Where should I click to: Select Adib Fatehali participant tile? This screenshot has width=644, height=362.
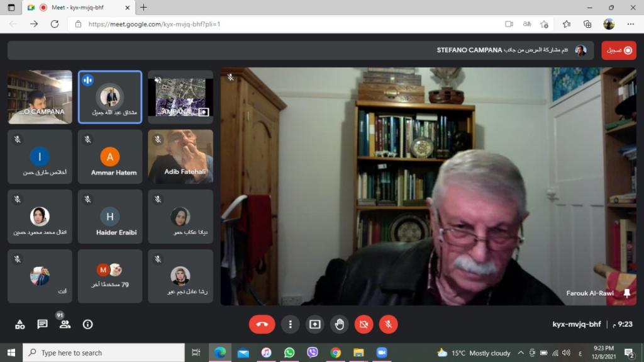pyautogui.click(x=180, y=156)
